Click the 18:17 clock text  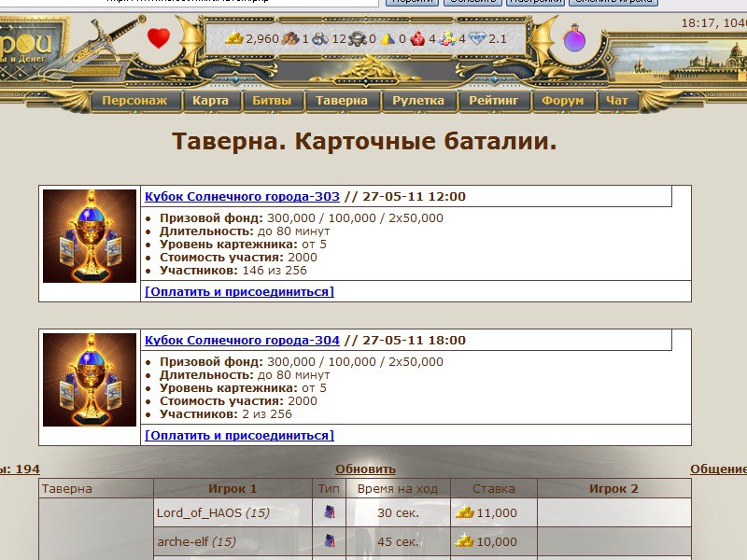(x=699, y=22)
